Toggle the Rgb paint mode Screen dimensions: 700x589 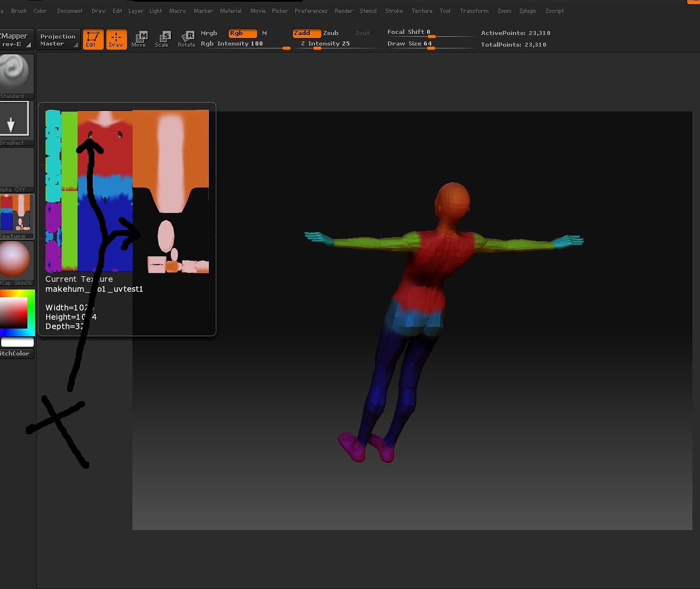coord(242,33)
